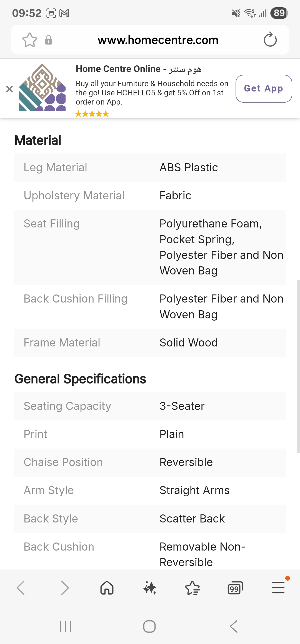Tap the forward navigation arrow

(65, 588)
